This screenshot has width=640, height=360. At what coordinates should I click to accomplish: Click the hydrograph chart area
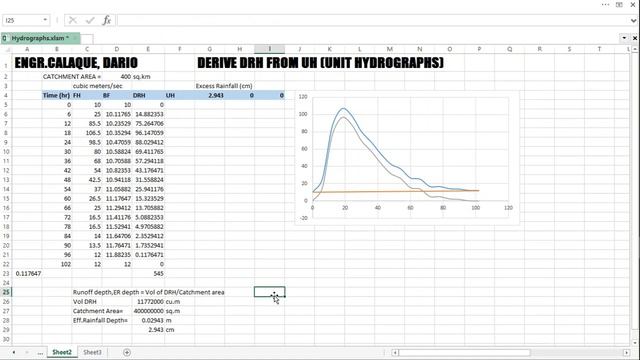pyautogui.click(x=407, y=157)
